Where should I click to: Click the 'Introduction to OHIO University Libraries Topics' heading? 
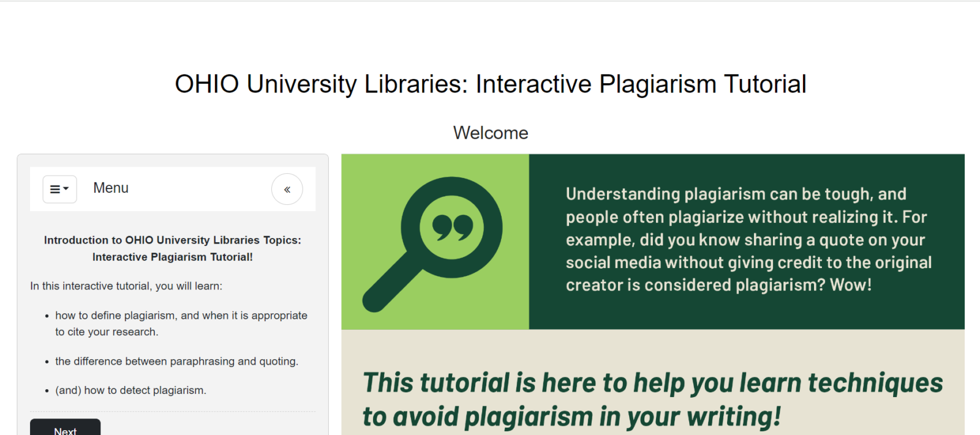[173, 248]
